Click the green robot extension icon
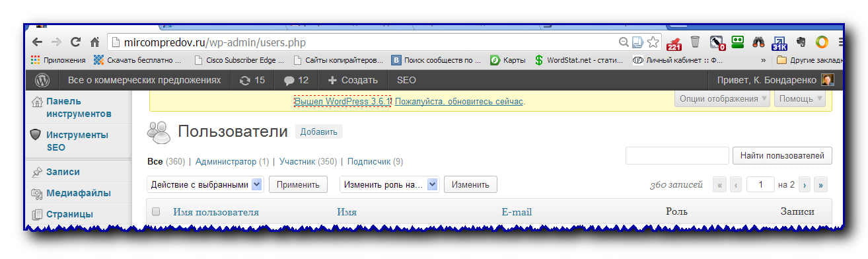The height and width of the screenshot is (259, 868). pyautogui.click(x=738, y=42)
